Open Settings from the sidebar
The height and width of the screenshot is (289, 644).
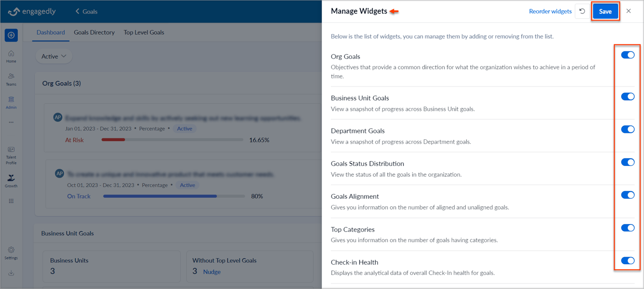tap(11, 253)
